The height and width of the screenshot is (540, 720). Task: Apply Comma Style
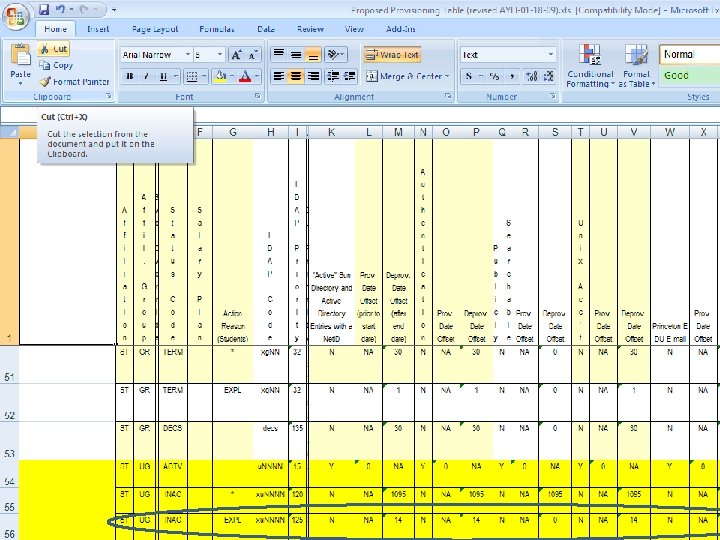pyautogui.click(x=512, y=76)
